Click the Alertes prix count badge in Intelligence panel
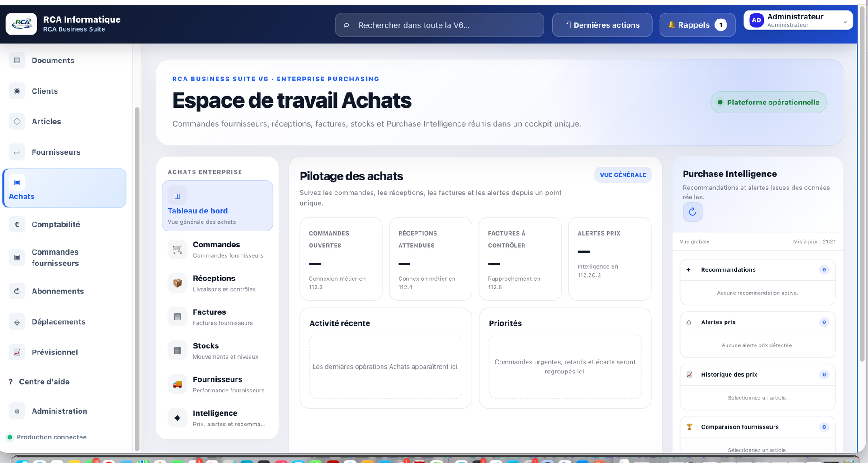The width and height of the screenshot is (868, 463). (x=824, y=322)
